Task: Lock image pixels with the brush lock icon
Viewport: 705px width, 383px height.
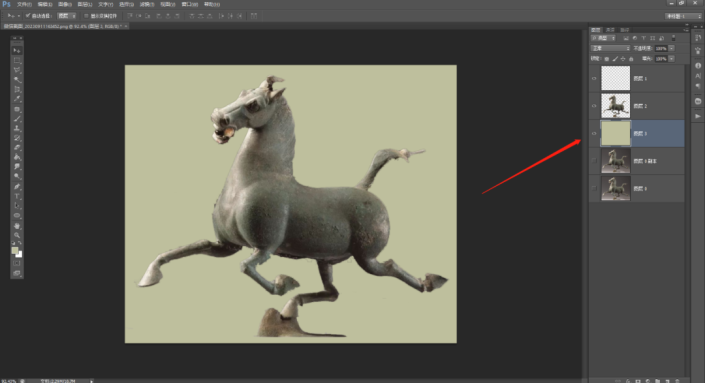Action: 615,59
